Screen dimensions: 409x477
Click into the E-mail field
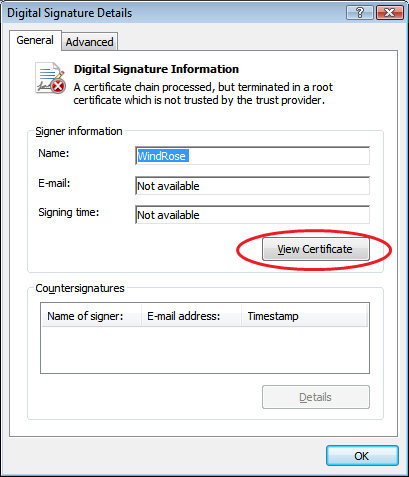252,186
